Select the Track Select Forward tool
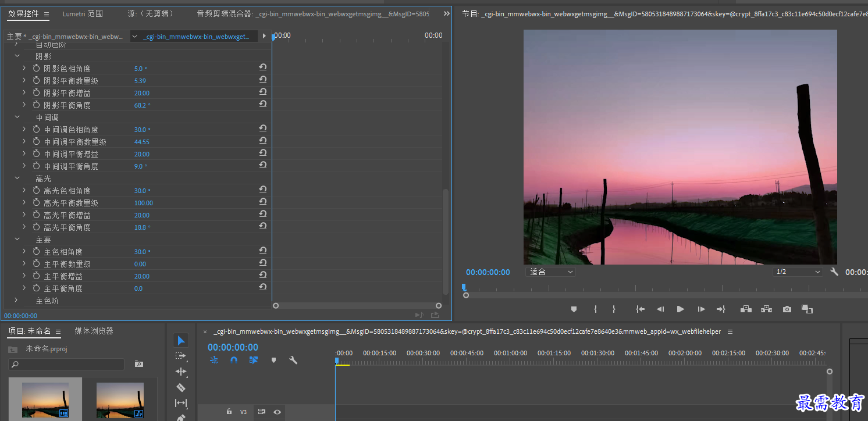Image resolution: width=868 pixels, height=421 pixels. coord(181,356)
